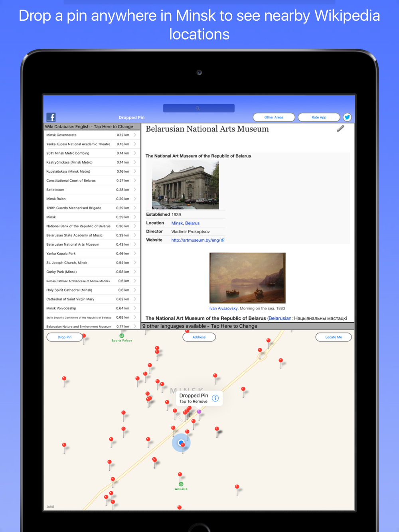Follow the Belarus location link
The height and width of the screenshot is (532, 399).
tap(192, 223)
